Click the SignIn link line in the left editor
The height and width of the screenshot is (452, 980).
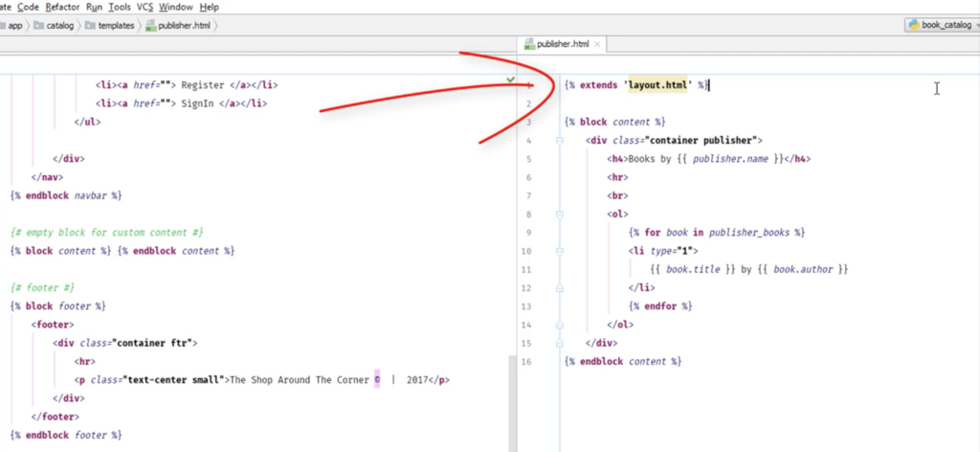click(181, 103)
